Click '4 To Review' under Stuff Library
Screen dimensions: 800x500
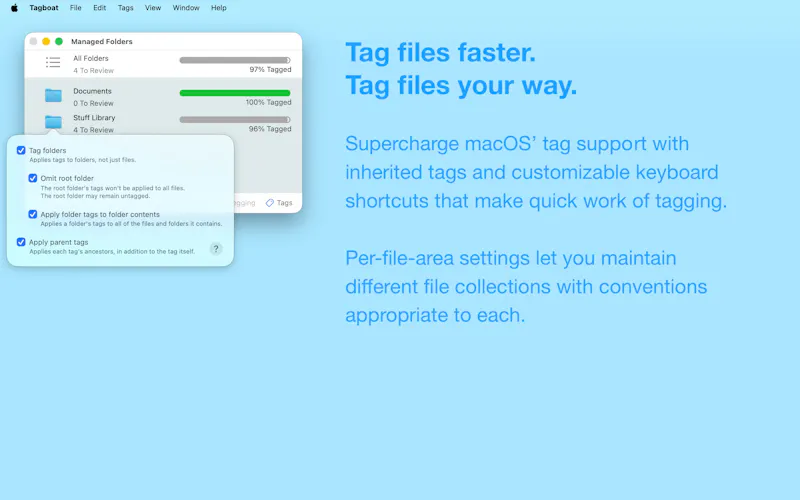93,130
